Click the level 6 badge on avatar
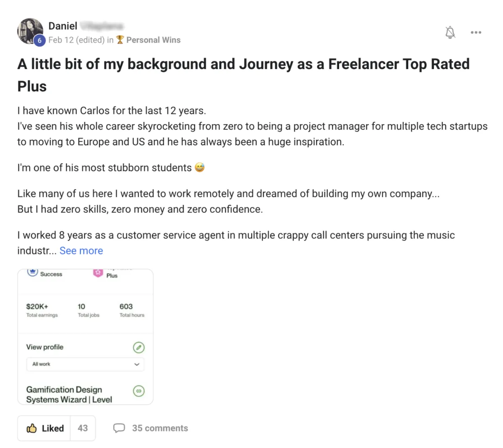Screen dimensions: 503x448 click(x=39, y=40)
